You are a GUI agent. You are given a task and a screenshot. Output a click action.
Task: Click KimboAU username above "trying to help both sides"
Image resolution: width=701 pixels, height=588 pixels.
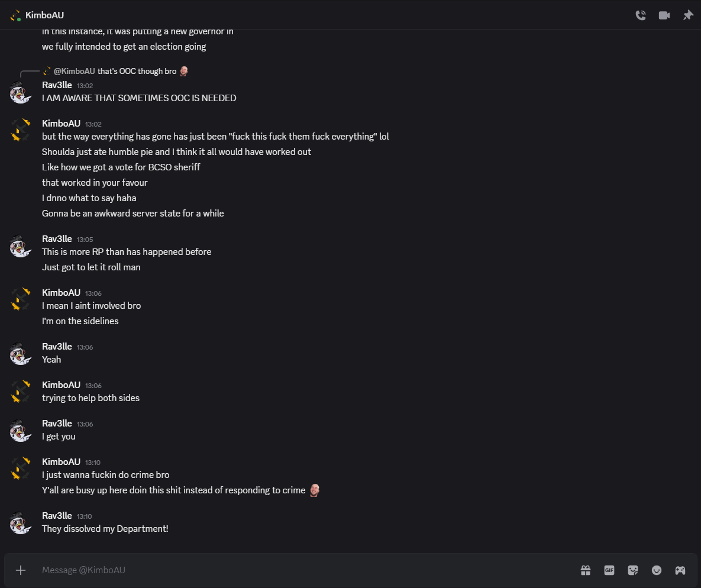coord(61,385)
